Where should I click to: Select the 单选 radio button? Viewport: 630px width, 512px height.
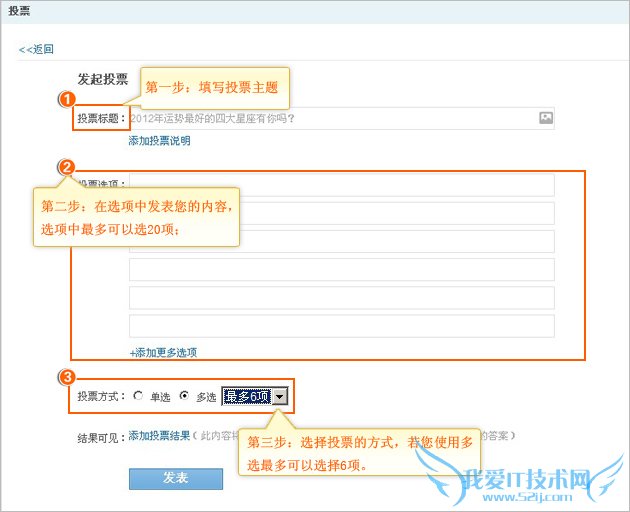pos(138,396)
